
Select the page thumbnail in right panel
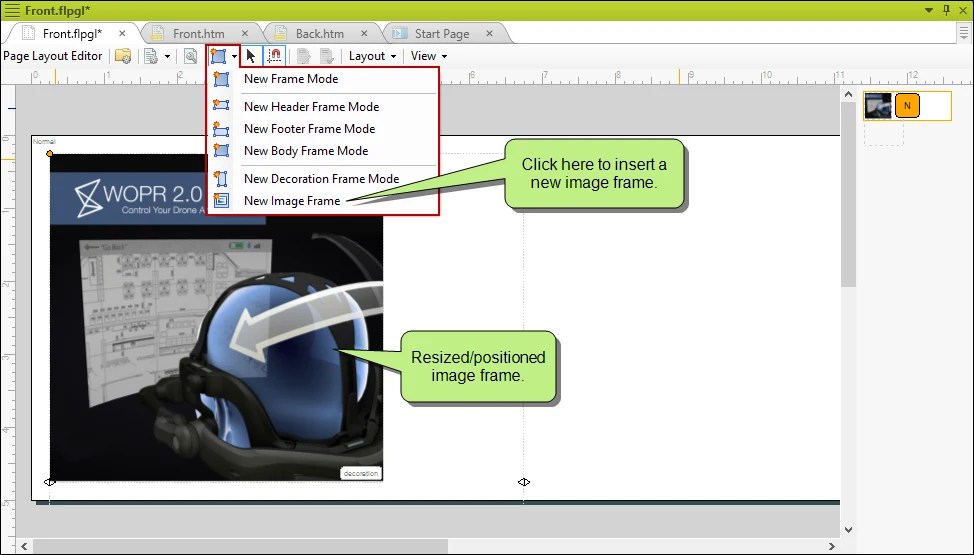coord(878,106)
